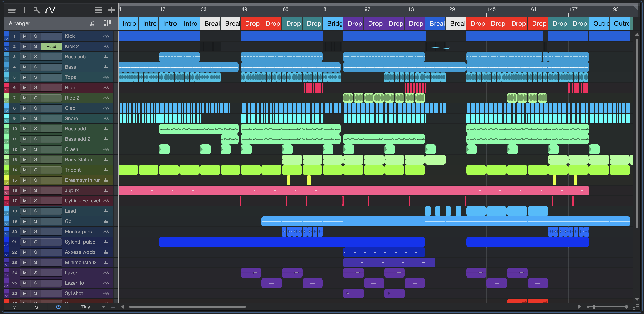The width and height of the screenshot is (644, 314).
Task: Solo the Kick 2 track
Action: click(36, 47)
